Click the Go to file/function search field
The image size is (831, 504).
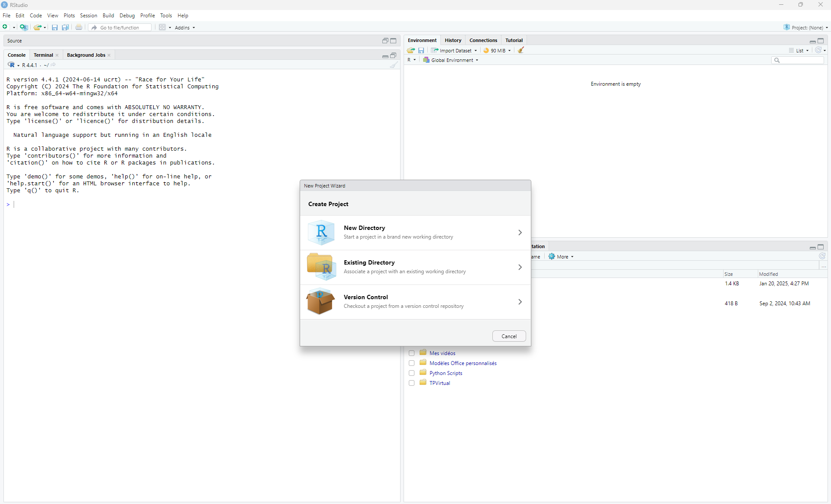coord(124,27)
